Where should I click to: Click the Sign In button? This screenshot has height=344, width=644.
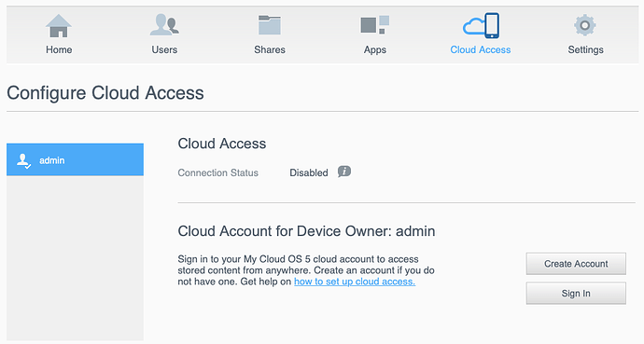(576, 293)
